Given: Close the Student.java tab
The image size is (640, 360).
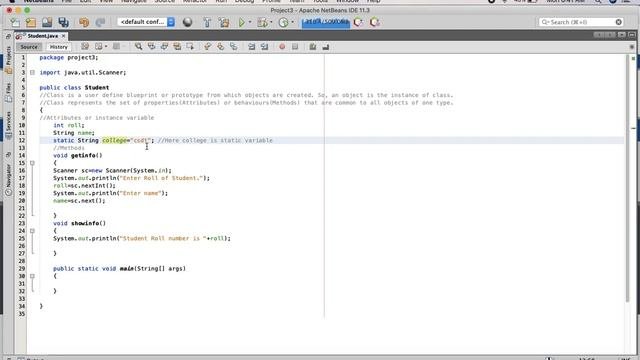Looking at the screenshot, I should 63,36.
